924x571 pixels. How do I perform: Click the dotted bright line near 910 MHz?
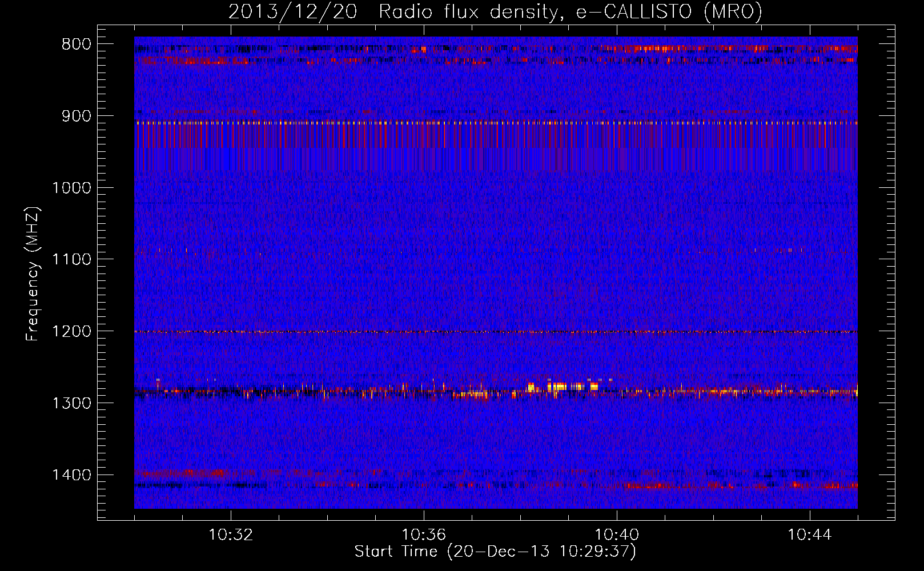(496, 123)
